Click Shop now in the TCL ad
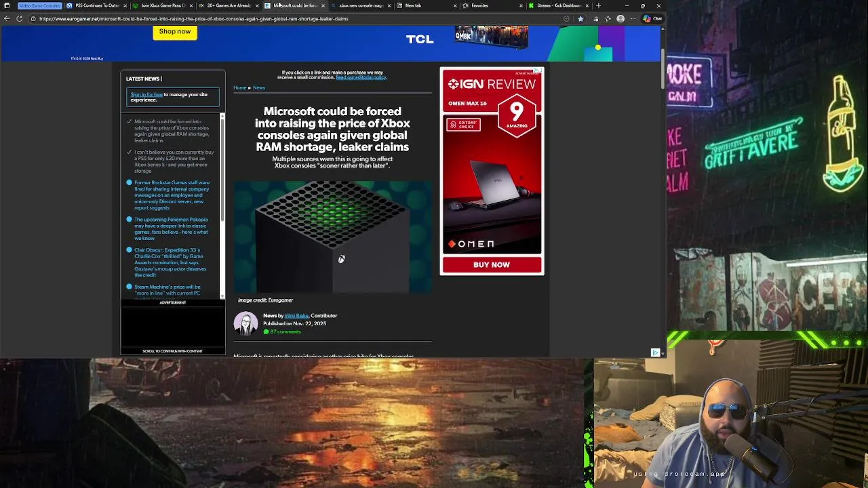The image size is (868, 488). click(175, 32)
